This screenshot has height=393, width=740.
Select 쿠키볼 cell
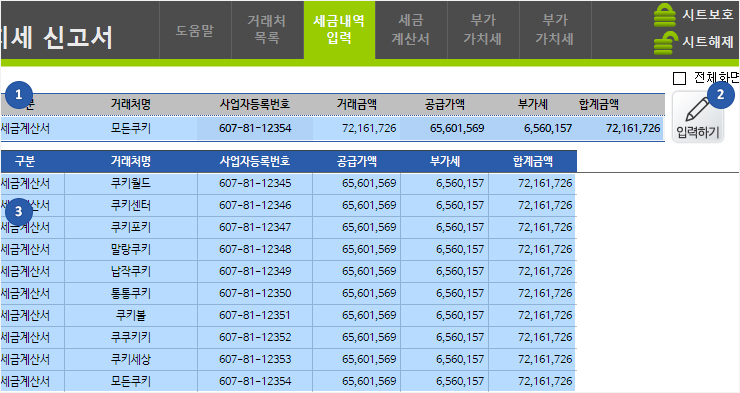pyautogui.click(x=131, y=316)
